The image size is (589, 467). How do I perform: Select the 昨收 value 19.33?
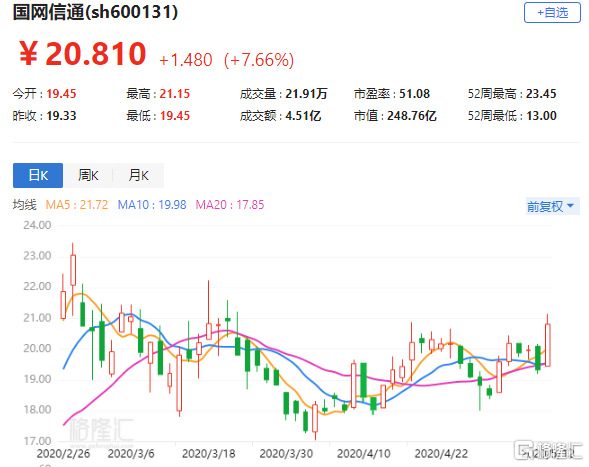pyautogui.click(x=61, y=116)
